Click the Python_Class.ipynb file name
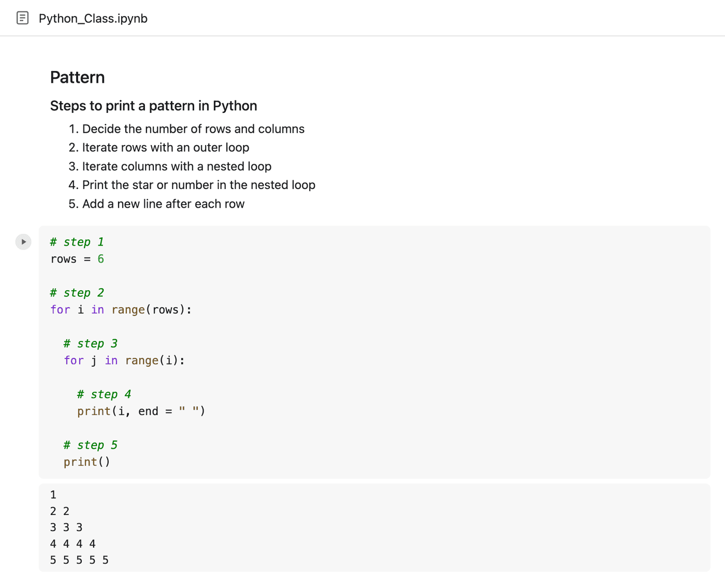 [93, 19]
